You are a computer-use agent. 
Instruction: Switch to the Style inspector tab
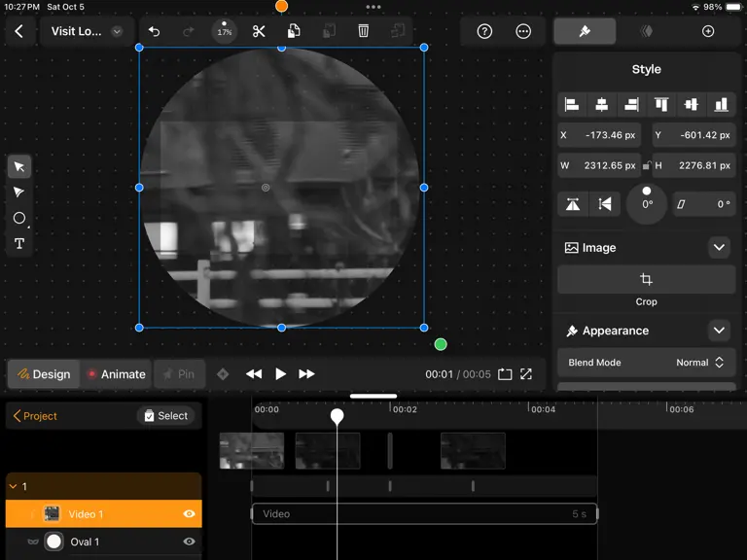[x=585, y=31]
